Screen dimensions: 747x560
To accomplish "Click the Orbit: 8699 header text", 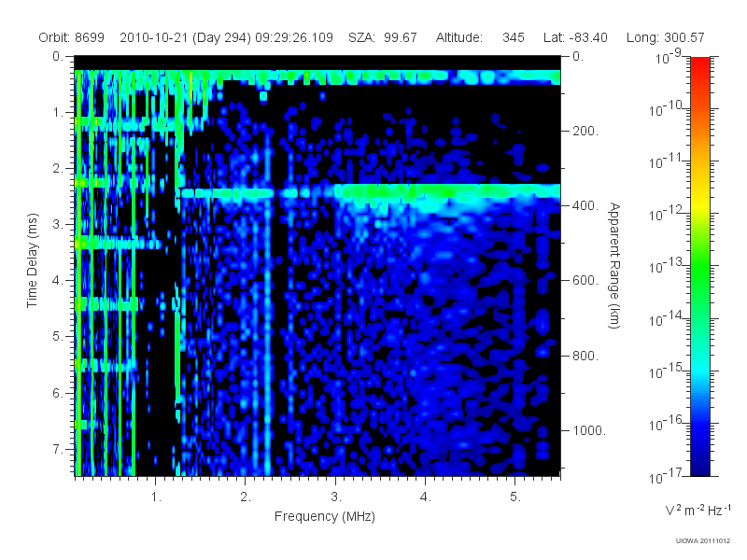I will 72,37.
